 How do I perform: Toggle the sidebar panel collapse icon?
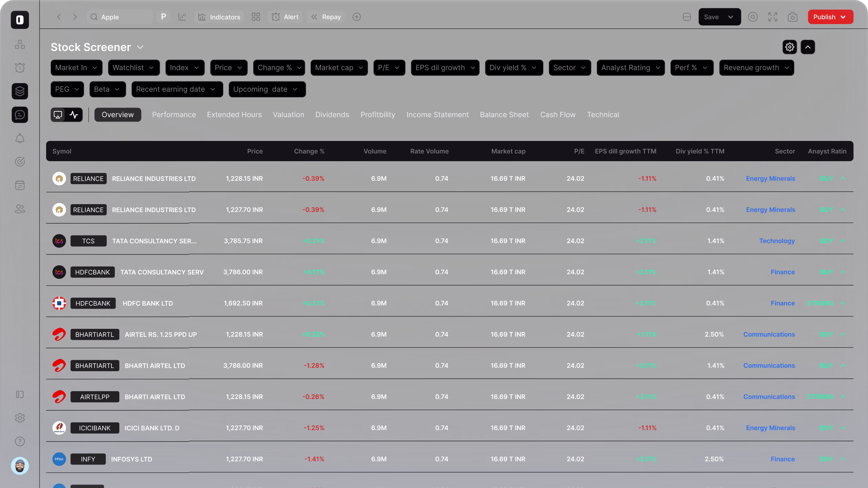[20, 395]
